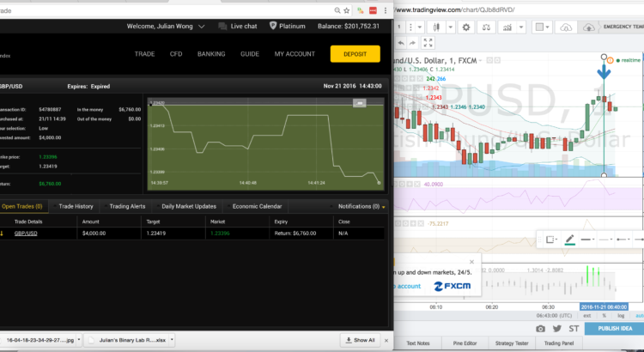Screen dimensions: 644x352
Task: Take a chart snapshot with camera icon
Action: pos(540,329)
